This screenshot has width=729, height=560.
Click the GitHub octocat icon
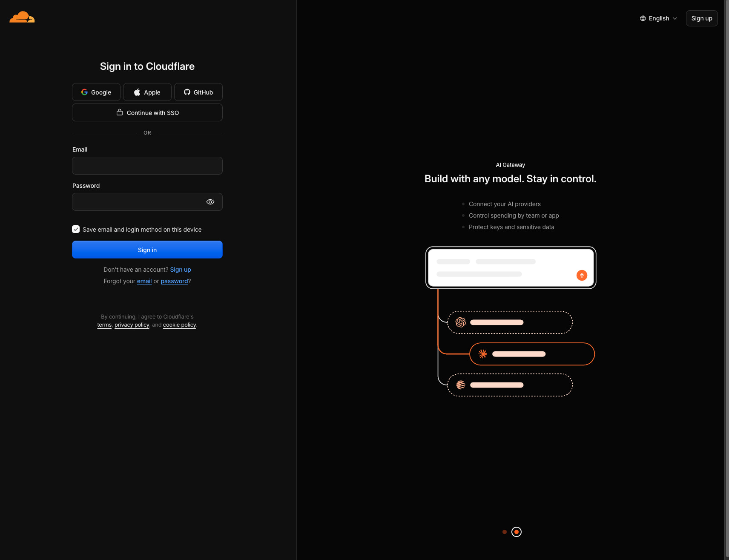pos(187,92)
